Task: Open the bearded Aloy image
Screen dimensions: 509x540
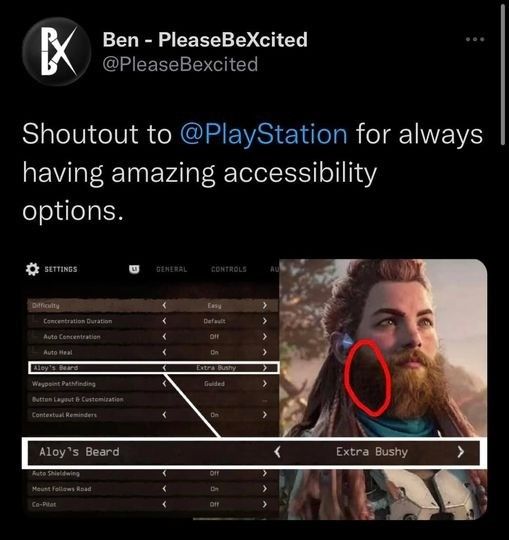Action: (x=383, y=389)
